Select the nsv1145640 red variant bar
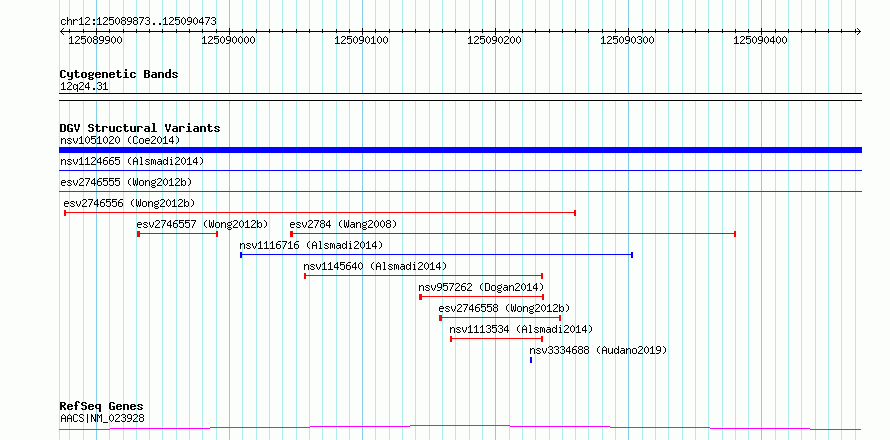Image resolution: width=890 pixels, height=440 pixels. pos(423,276)
